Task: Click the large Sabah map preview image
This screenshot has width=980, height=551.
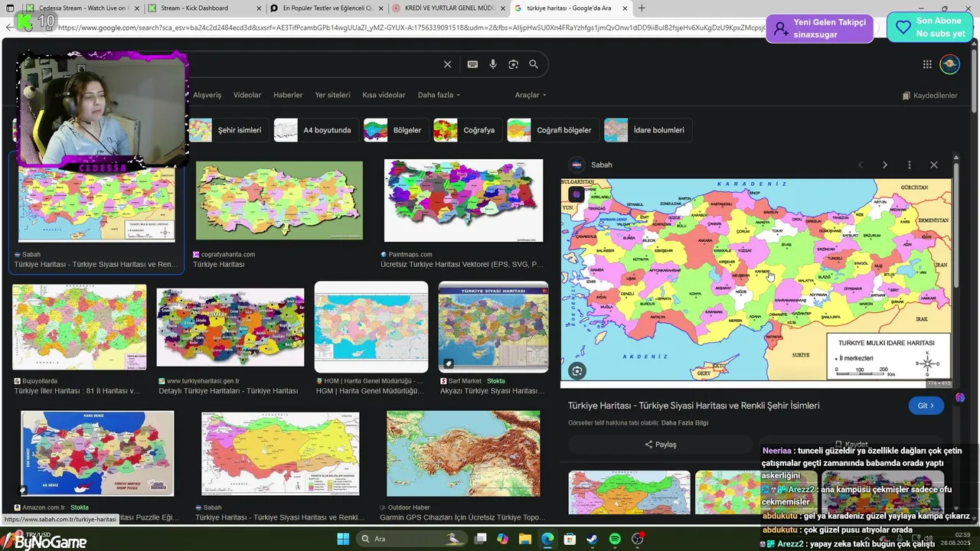Action: (x=756, y=279)
